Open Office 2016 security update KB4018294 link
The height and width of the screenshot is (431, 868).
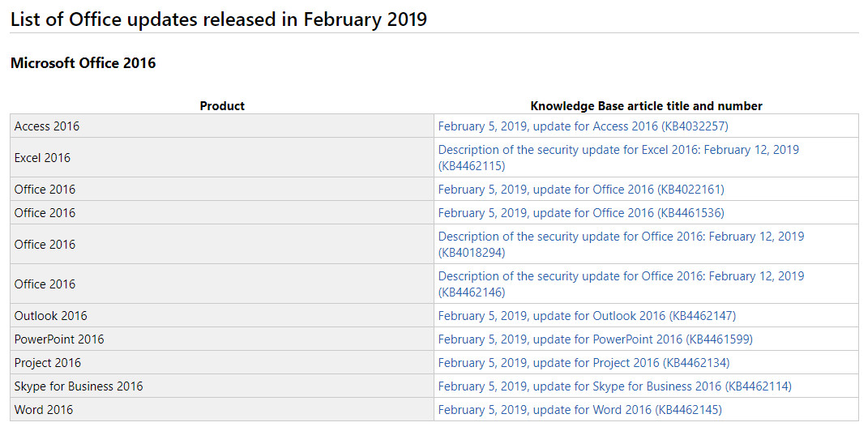pos(621,244)
